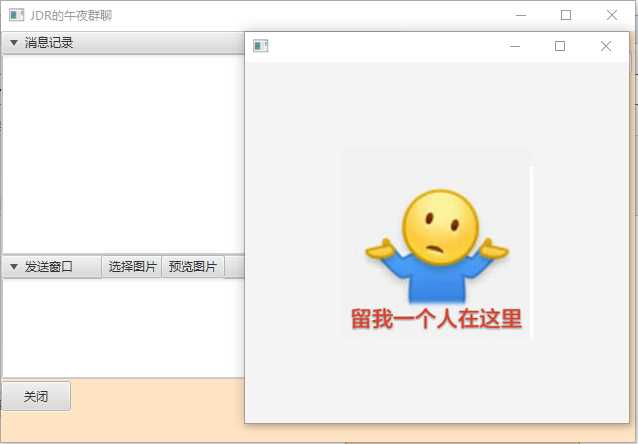The width and height of the screenshot is (638, 444).
Task: Click the 关闭 button
Action: click(36, 396)
